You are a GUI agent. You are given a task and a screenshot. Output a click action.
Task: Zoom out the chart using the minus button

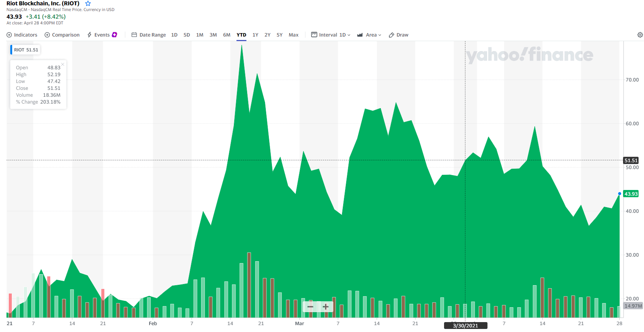[310, 306]
